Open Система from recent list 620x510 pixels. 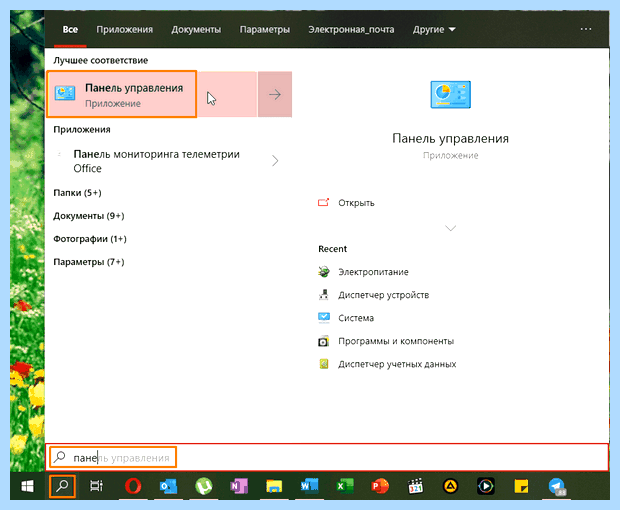[x=356, y=318]
